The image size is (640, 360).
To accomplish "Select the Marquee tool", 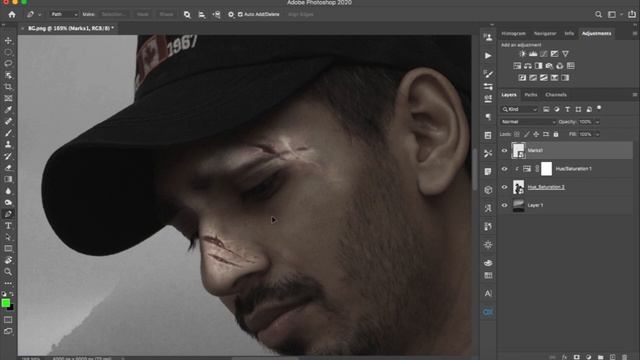I will point(8,52).
